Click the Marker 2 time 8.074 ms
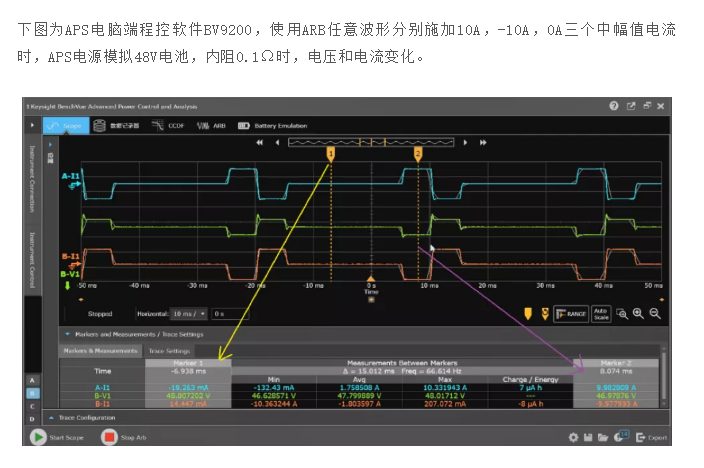The height and width of the screenshot is (468, 704). point(616,371)
